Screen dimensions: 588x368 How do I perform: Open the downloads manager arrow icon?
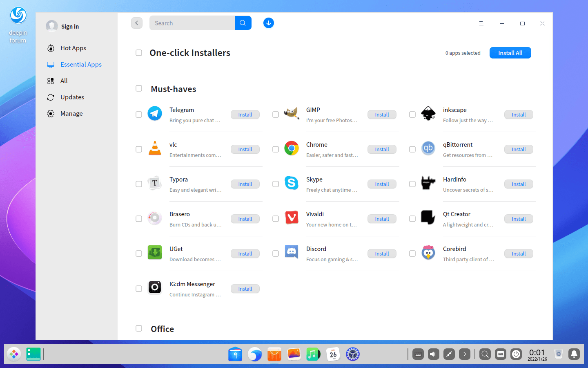[269, 23]
